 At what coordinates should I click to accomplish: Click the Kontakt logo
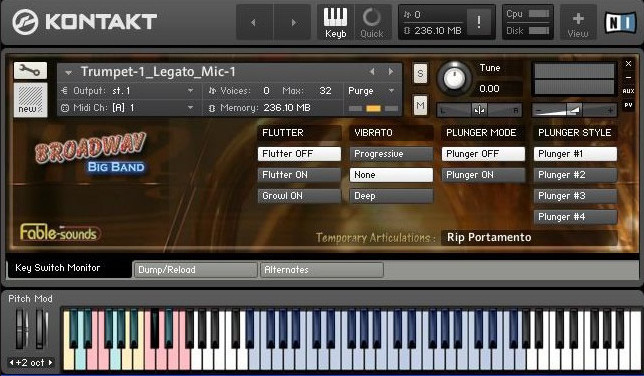click(84, 22)
